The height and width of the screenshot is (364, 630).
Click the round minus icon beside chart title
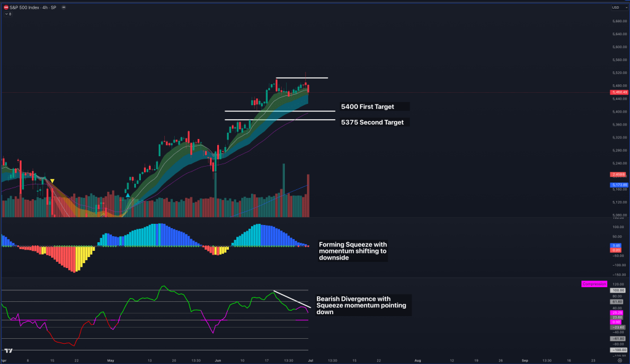(65, 7)
